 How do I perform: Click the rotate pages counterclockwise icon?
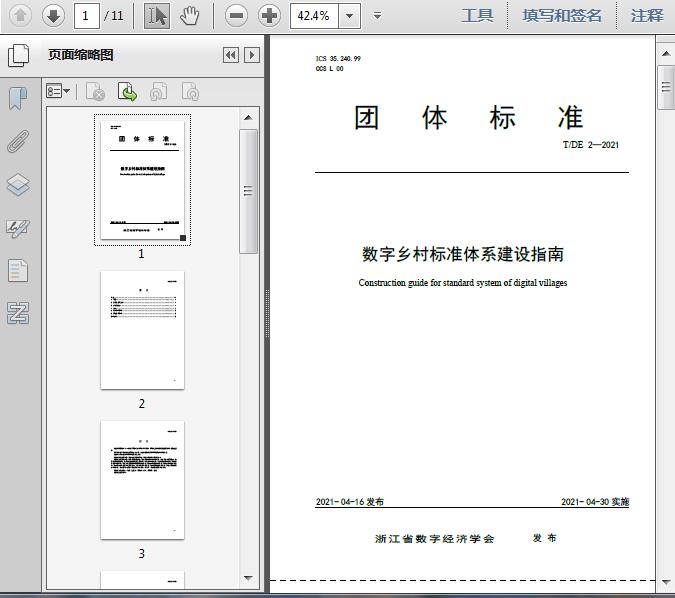tap(159, 92)
